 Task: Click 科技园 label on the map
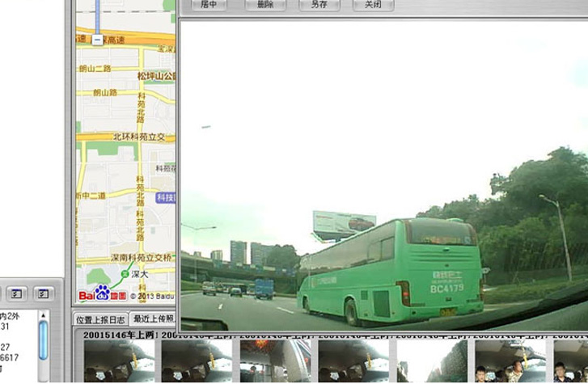[166, 197]
